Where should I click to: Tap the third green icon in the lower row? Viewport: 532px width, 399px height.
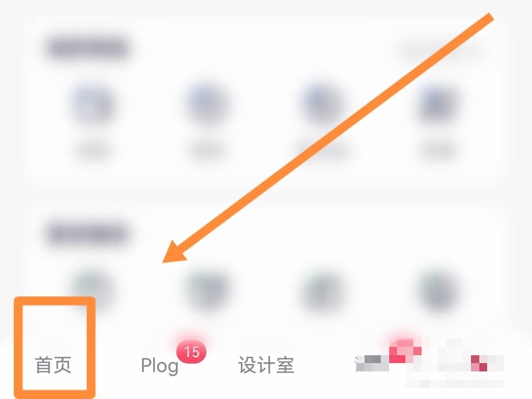pos(322,291)
